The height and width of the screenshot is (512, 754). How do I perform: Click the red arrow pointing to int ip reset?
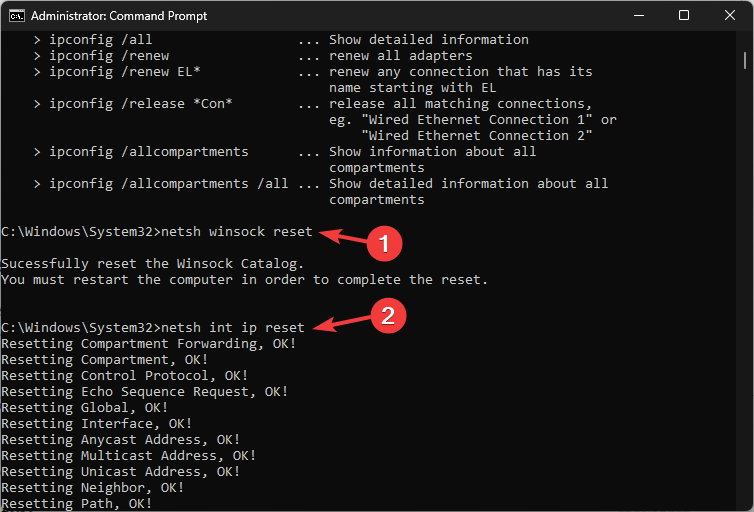(342, 323)
